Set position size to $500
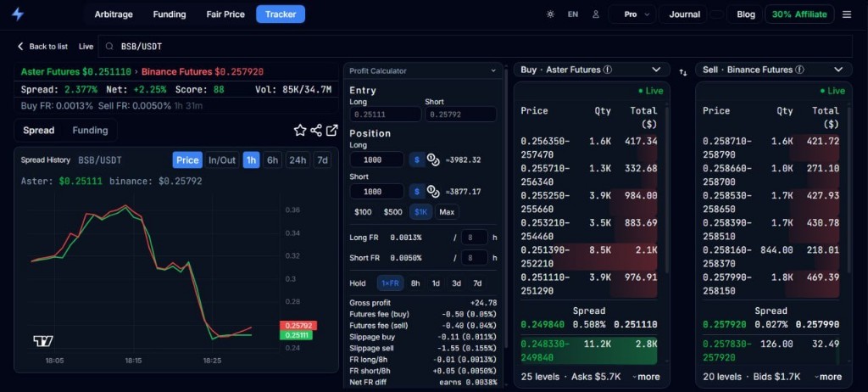868x392 pixels. coord(392,212)
